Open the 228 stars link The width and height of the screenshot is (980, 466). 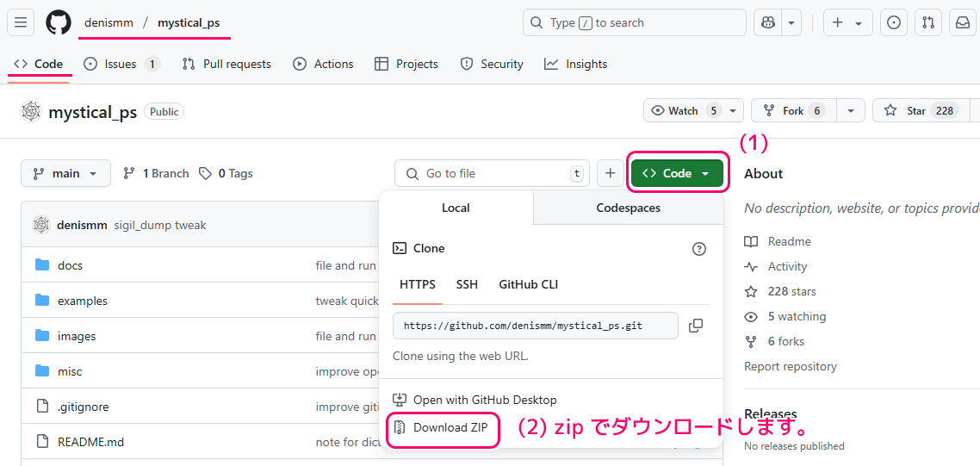pyautogui.click(x=780, y=291)
